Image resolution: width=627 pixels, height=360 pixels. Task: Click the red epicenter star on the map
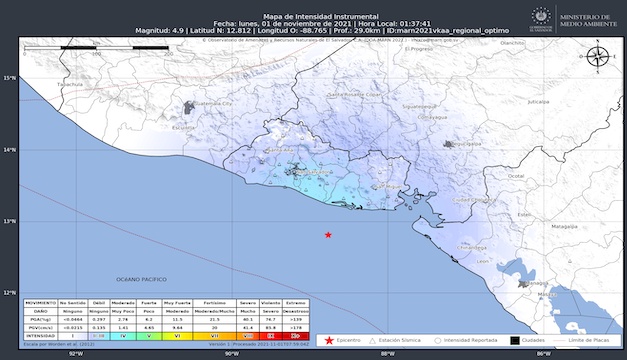pos(328,235)
